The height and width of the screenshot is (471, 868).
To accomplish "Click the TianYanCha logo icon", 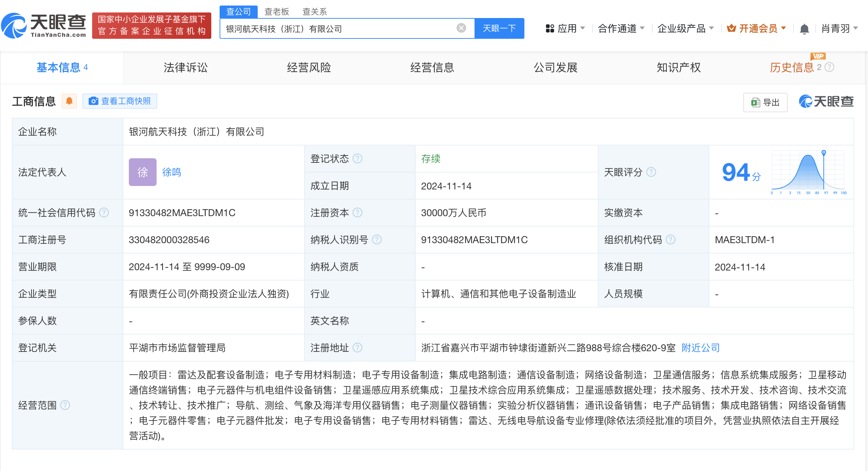I will (14, 26).
